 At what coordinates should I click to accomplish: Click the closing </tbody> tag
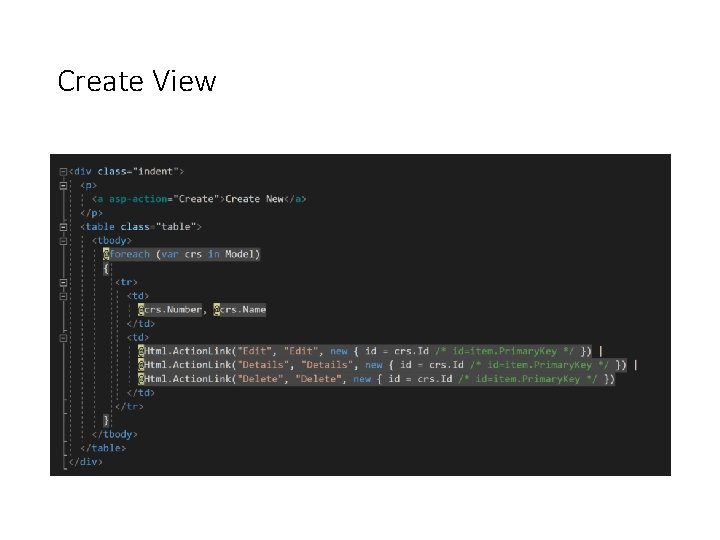pyautogui.click(x=114, y=434)
